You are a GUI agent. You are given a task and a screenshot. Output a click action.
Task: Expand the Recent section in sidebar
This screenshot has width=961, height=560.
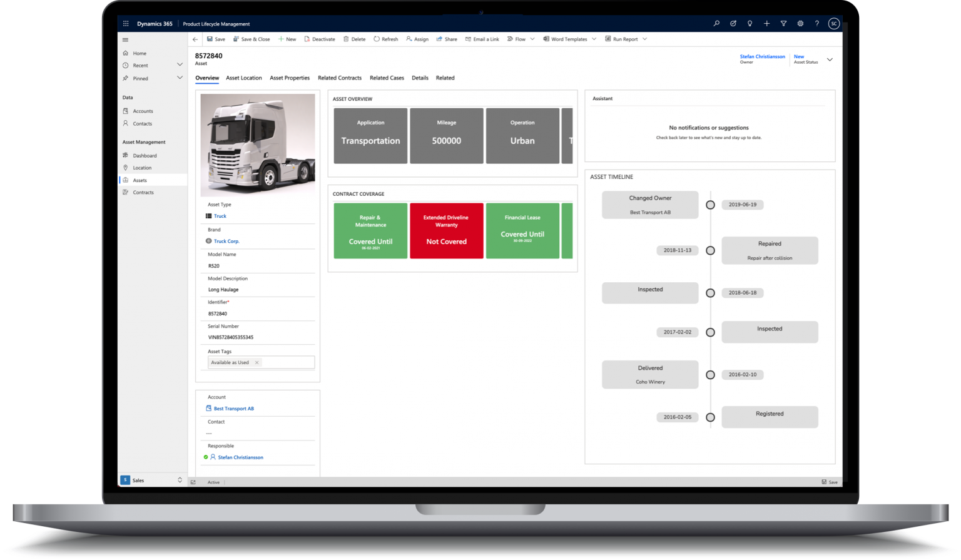point(180,65)
